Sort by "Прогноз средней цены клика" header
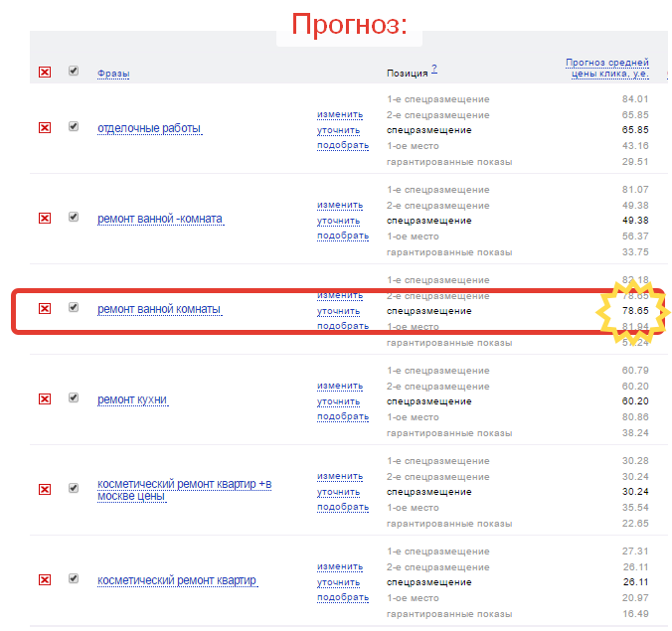672x631 pixels. click(x=607, y=69)
